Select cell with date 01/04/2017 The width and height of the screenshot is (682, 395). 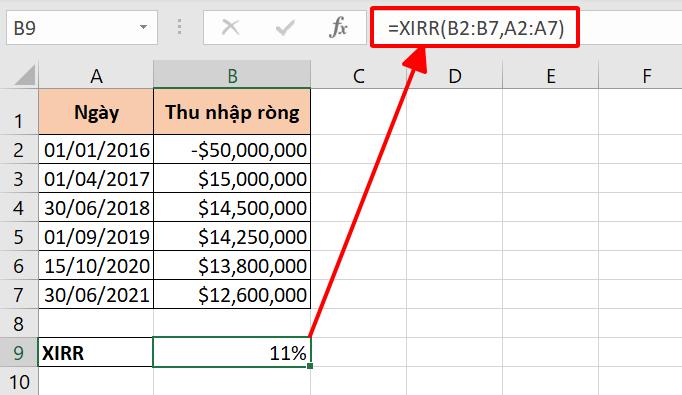[96, 178]
